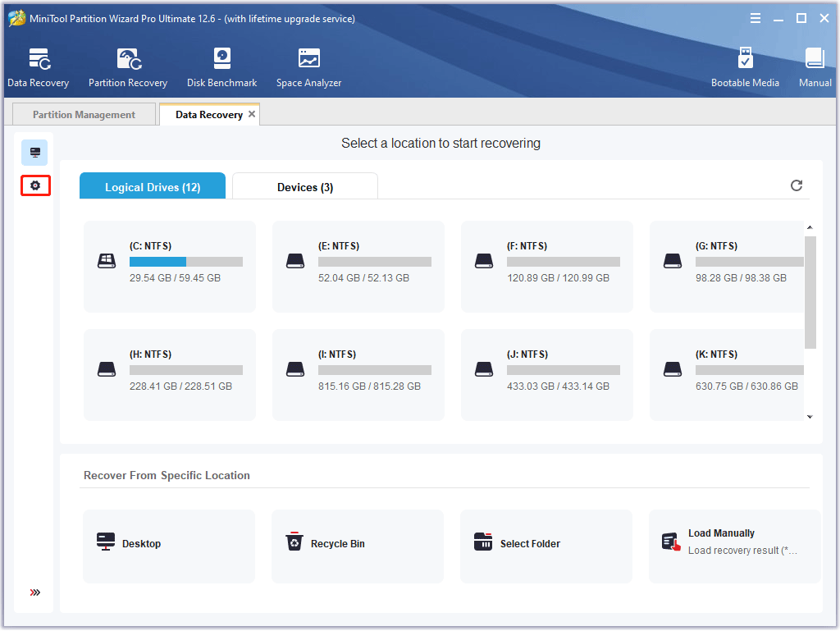Select the Logical Drives (12) tab

click(x=153, y=186)
